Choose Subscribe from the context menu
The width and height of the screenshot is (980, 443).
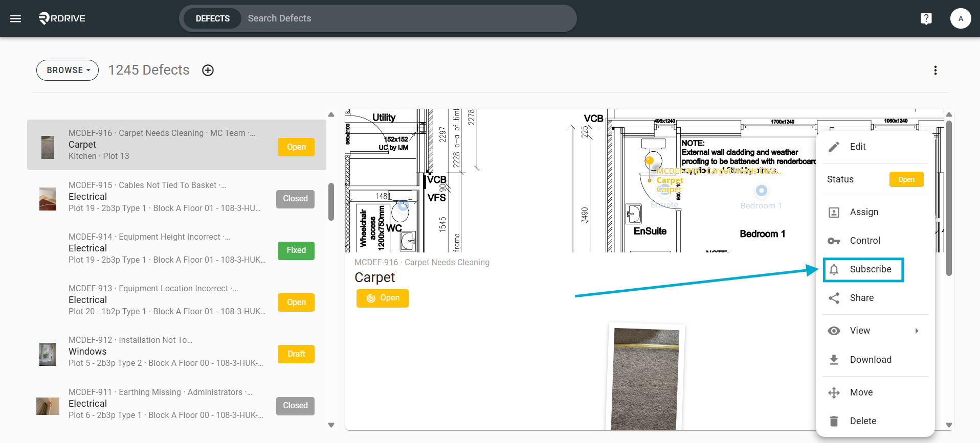click(x=863, y=269)
